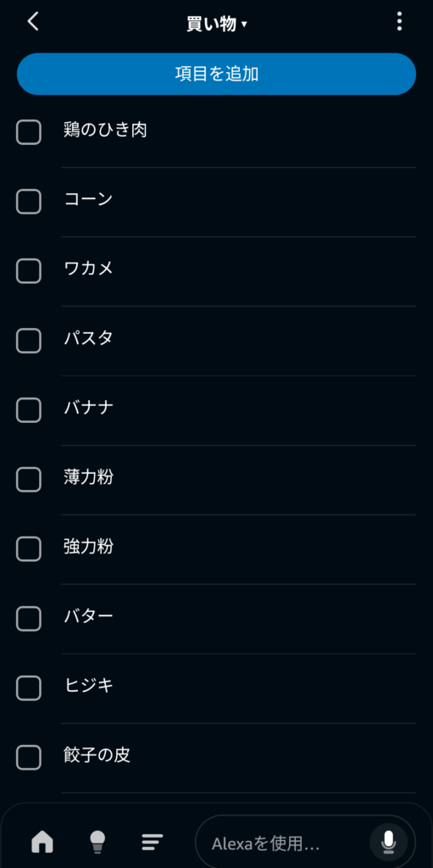Tap the microphone icon to speak
The image size is (433, 868).
[389, 843]
